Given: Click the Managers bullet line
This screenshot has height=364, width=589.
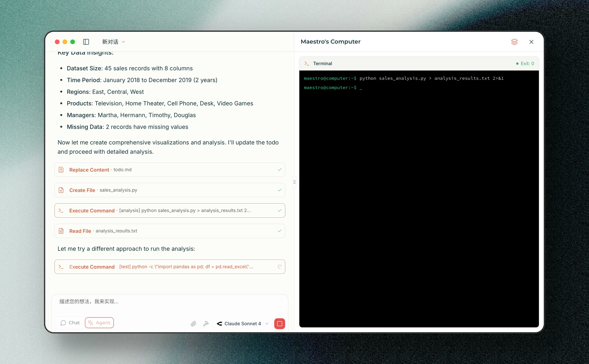Looking at the screenshot, I should click(131, 115).
